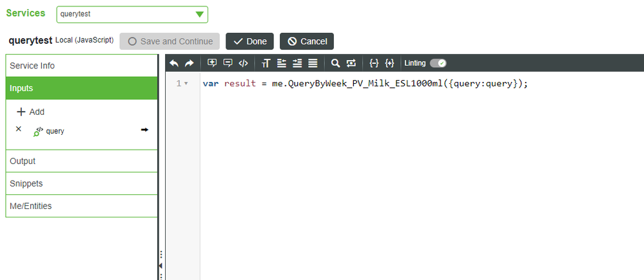Add a new input with + Add
Screen dimensions: 644x280
(x=30, y=112)
